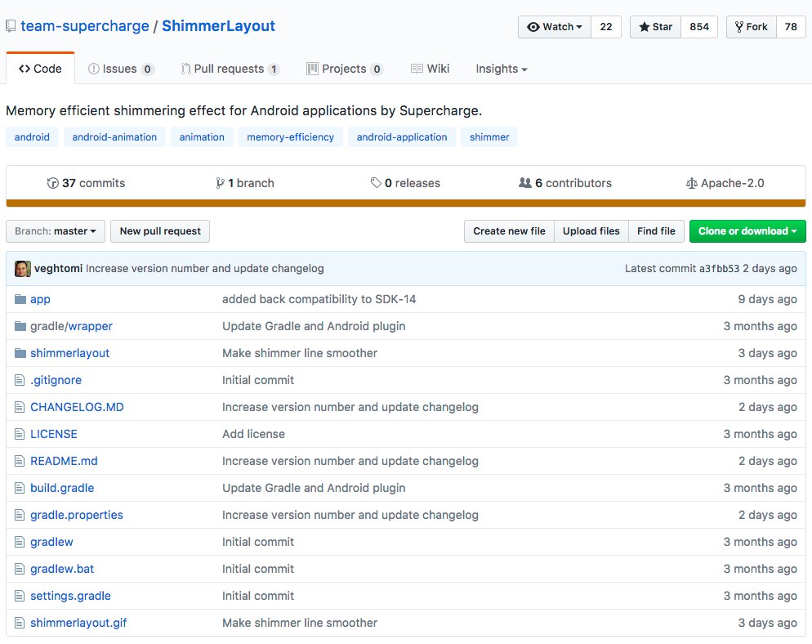Screen dimensions: 812x644
Task: Click the 'added back compatibility to SDK-14' commit message
Action: pyautogui.click(x=319, y=299)
